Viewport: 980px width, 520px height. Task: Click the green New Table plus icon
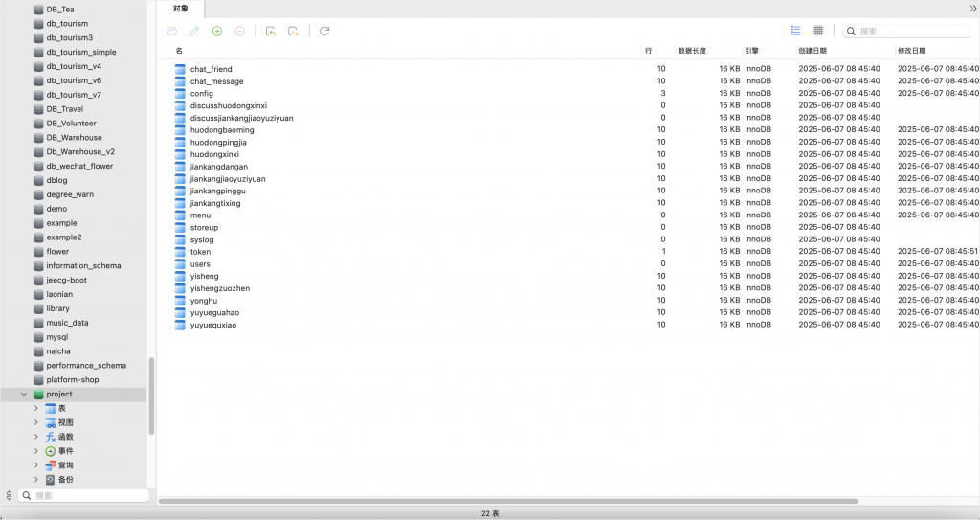[x=217, y=32]
